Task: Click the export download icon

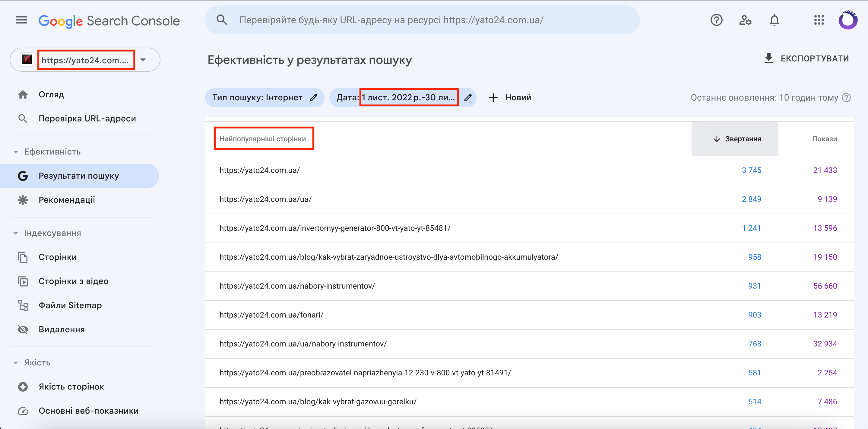Action: click(768, 58)
